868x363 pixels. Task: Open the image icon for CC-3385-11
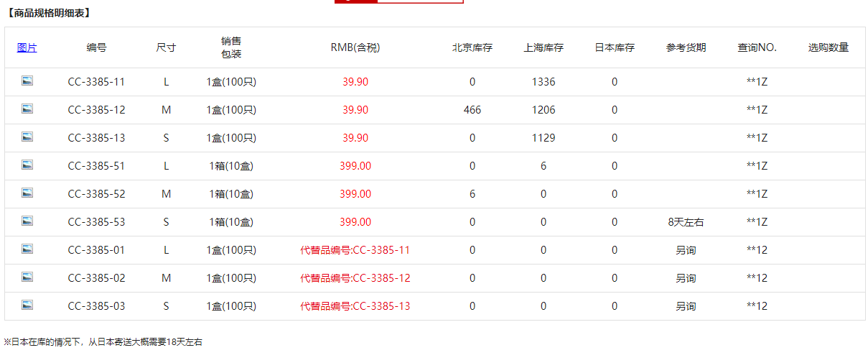point(27,81)
